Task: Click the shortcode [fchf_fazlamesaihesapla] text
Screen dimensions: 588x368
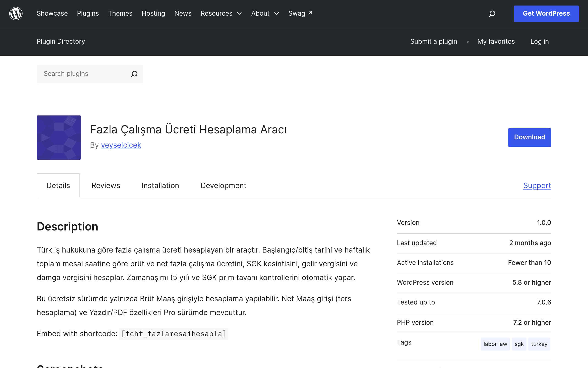Action: 174,334
